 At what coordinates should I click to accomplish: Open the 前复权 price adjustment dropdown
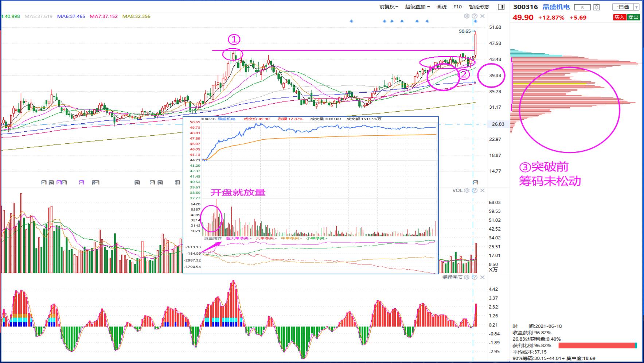click(389, 7)
